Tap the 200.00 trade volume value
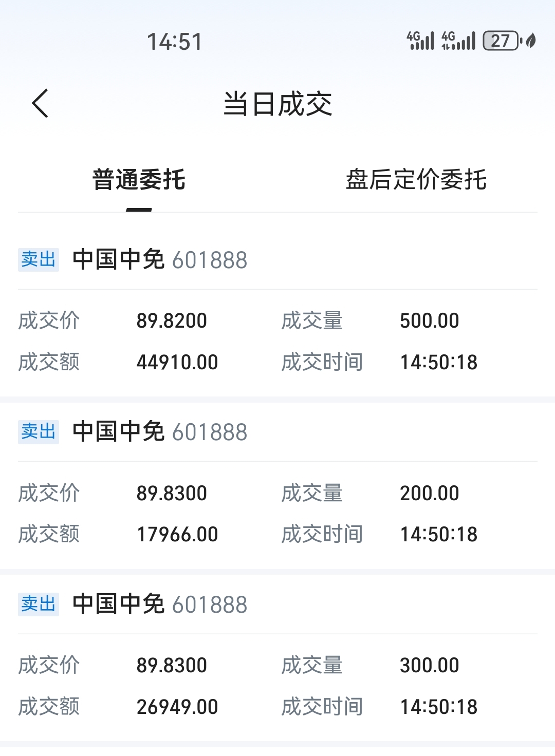Image resolution: width=555 pixels, height=756 pixels. [x=430, y=493]
